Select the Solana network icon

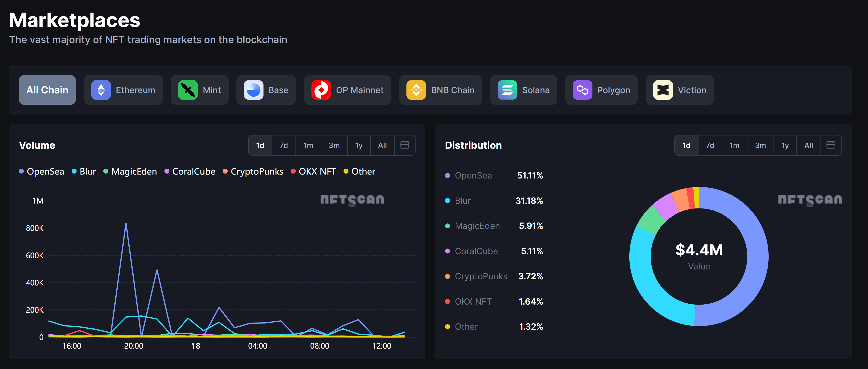(508, 90)
